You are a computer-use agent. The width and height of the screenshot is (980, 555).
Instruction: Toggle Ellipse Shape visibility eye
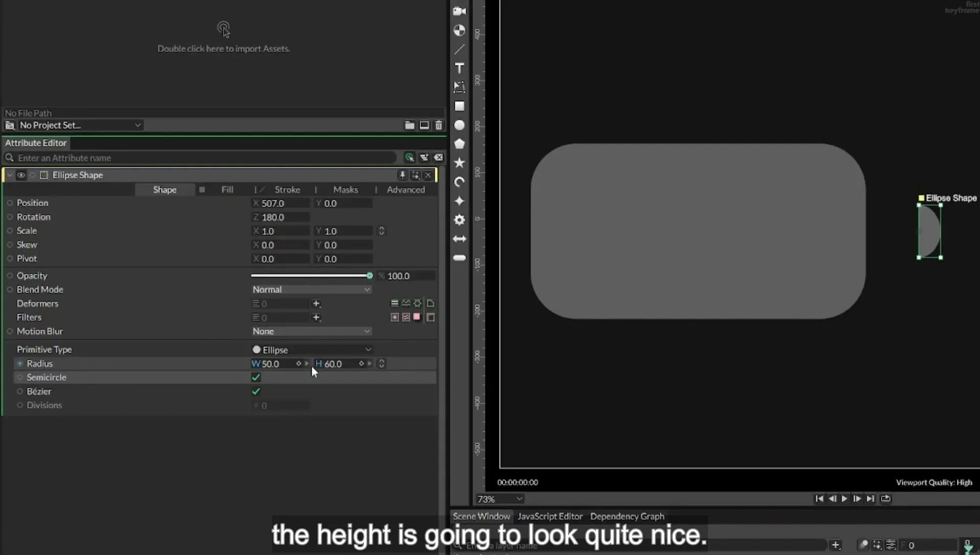click(21, 175)
